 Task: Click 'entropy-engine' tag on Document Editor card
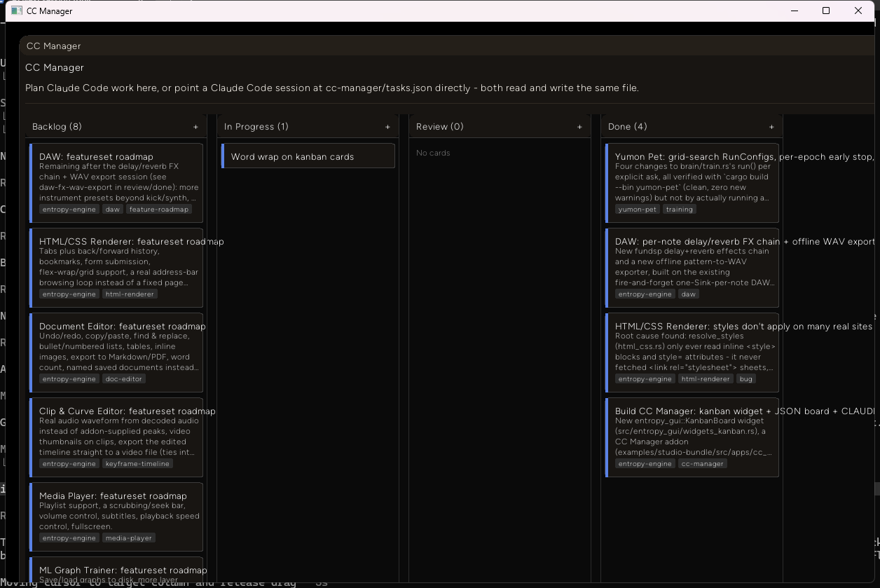tap(69, 379)
